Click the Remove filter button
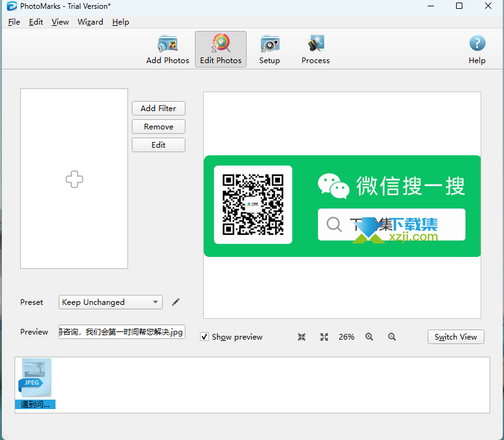Viewport: 504px width, 440px height. click(158, 127)
